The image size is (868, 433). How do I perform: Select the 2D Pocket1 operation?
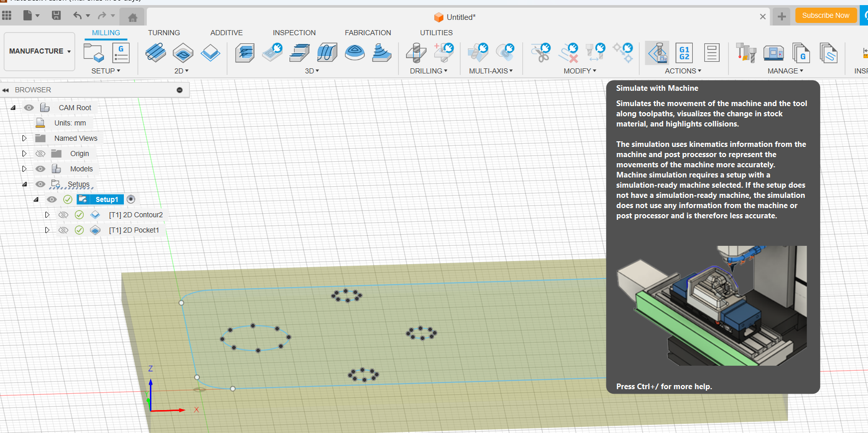[x=134, y=230]
